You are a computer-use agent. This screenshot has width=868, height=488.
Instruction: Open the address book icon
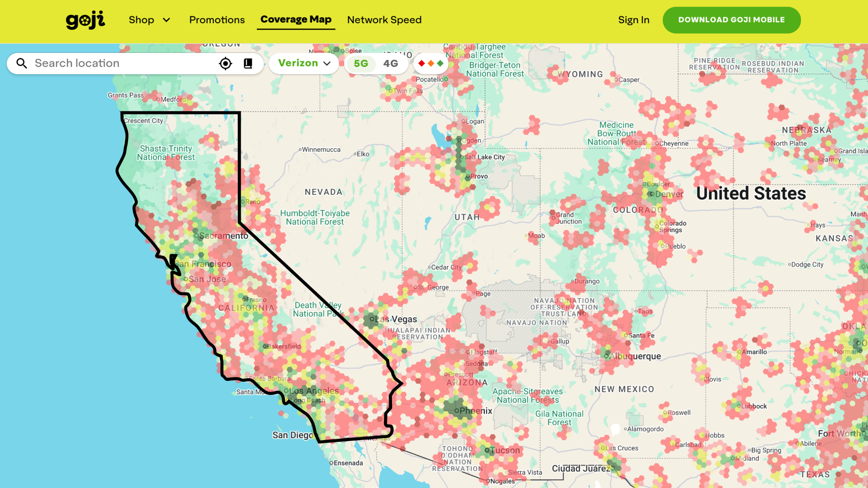tap(248, 64)
